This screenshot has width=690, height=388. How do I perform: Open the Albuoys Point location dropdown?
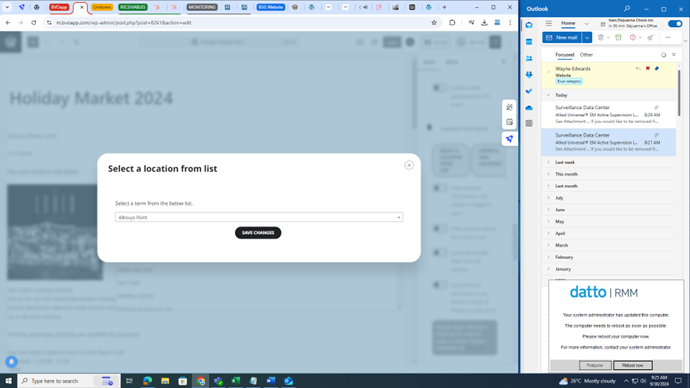click(259, 217)
